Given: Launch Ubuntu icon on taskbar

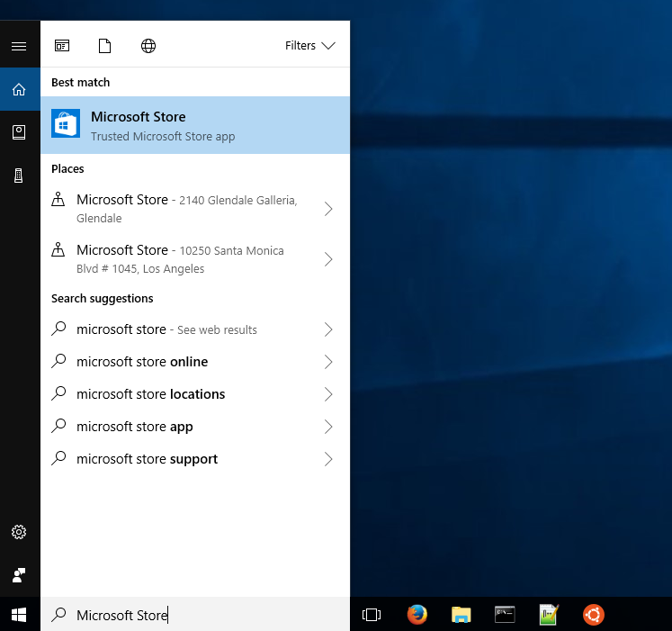Looking at the screenshot, I should 594,614.
